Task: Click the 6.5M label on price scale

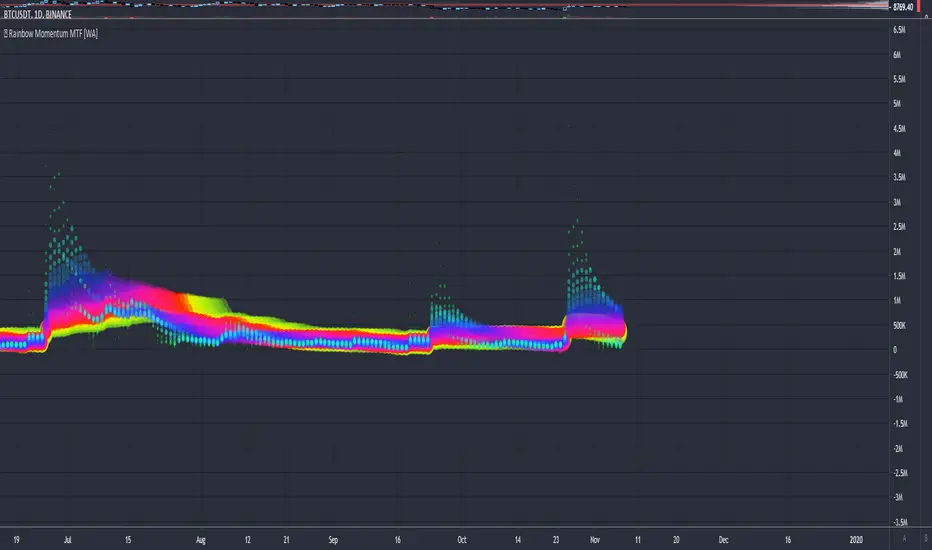Action: pyautogui.click(x=899, y=30)
